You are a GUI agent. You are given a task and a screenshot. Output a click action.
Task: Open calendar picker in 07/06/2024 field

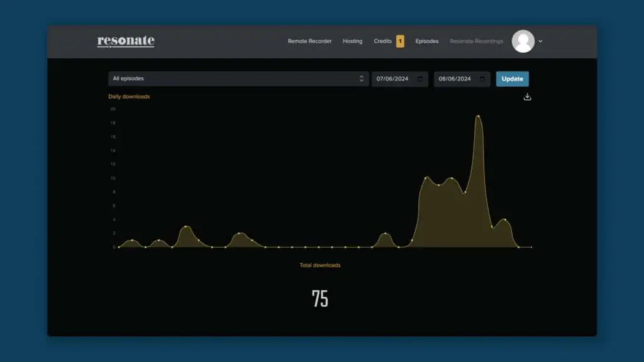click(420, 79)
